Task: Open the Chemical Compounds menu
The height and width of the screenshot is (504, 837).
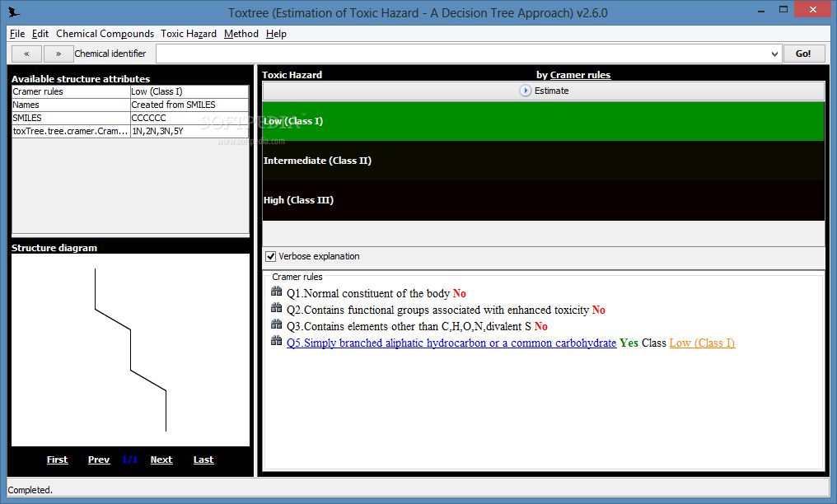Action: [105, 34]
